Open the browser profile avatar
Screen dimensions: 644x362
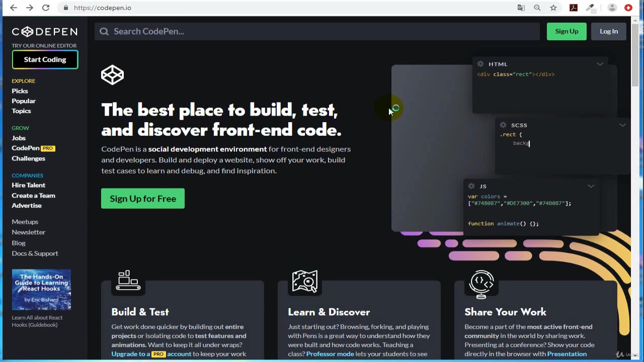coord(612,8)
